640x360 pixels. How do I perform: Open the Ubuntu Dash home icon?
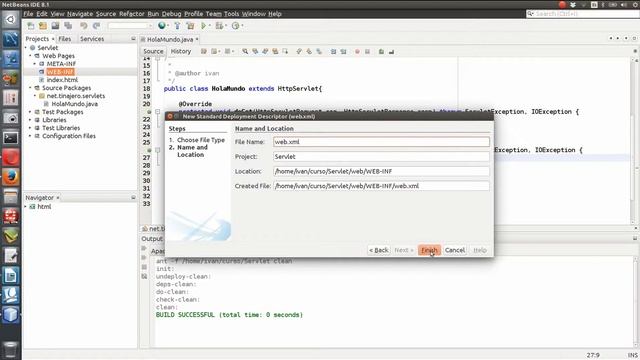[11, 19]
